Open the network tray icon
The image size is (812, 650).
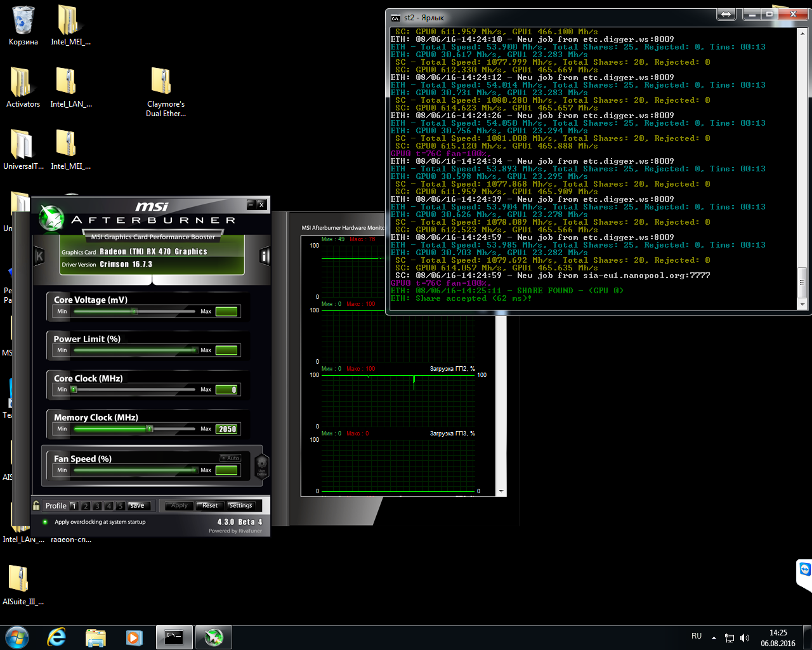click(730, 638)
